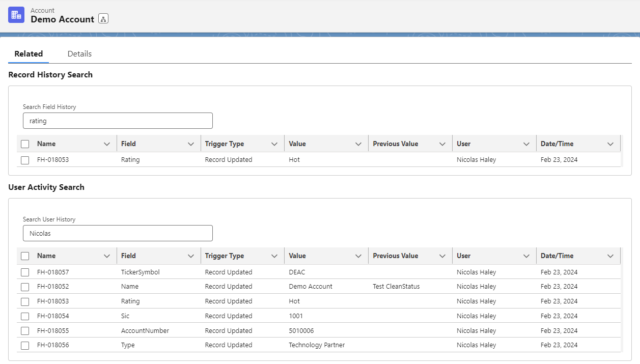Click Rating field cell in Record History Search
640x364 pixels.
[x=130, y=160]
